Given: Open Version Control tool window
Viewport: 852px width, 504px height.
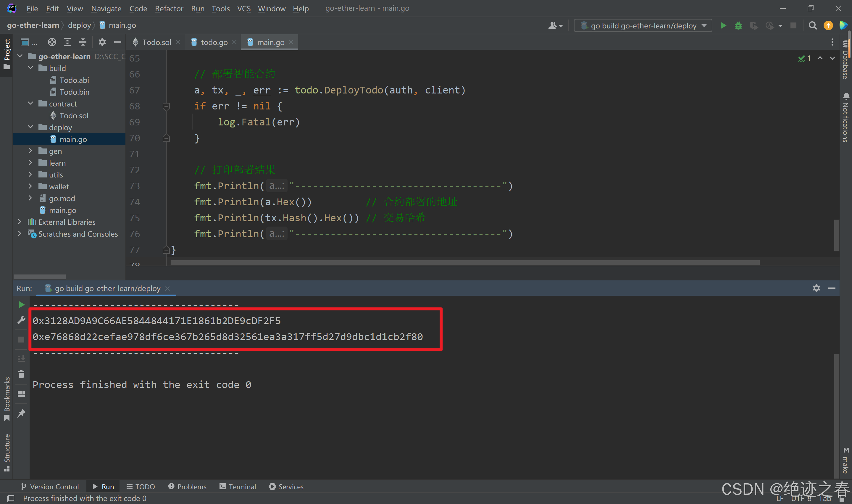Looking at the screenshot, I should [50, 487].
